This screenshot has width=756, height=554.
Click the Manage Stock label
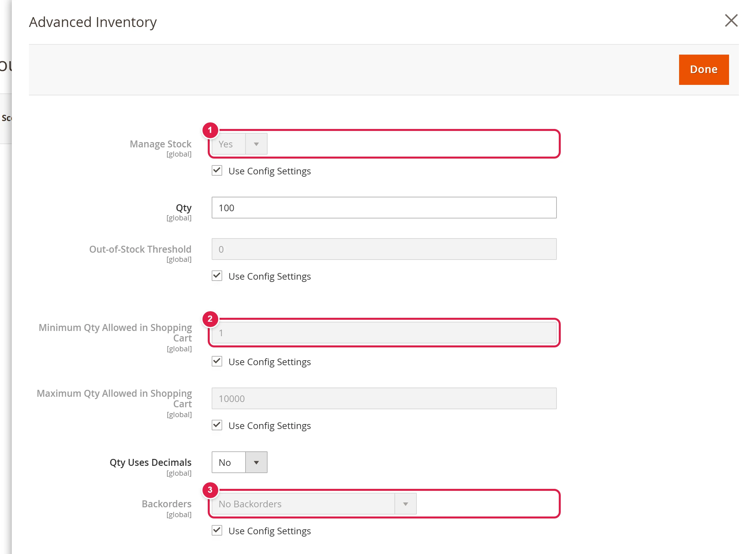tap(160, 144)
